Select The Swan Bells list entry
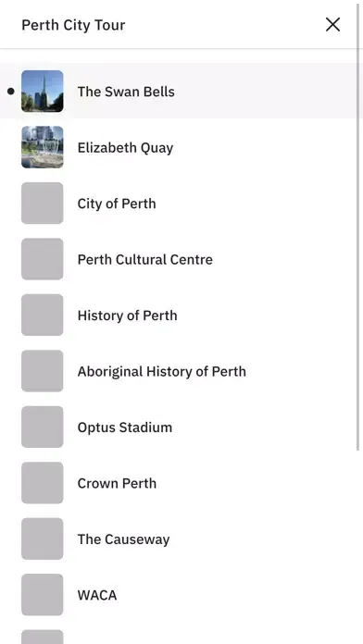 (x=180, y=92)
